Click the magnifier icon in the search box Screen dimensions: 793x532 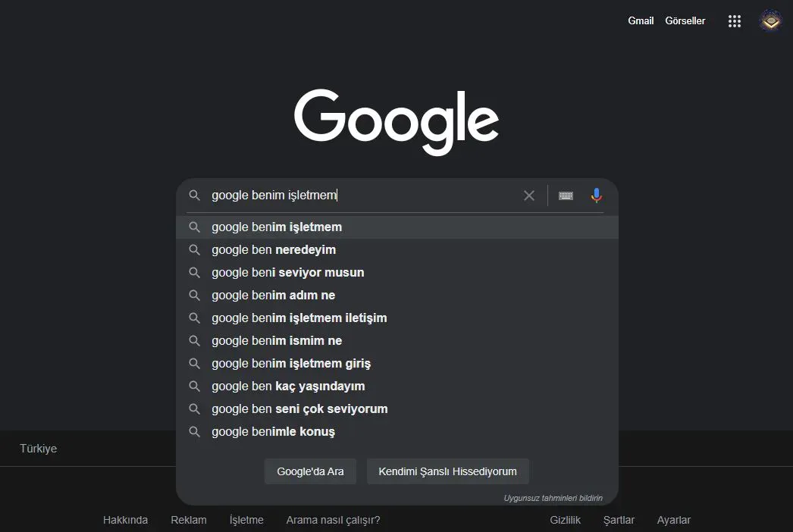(194, 196)
